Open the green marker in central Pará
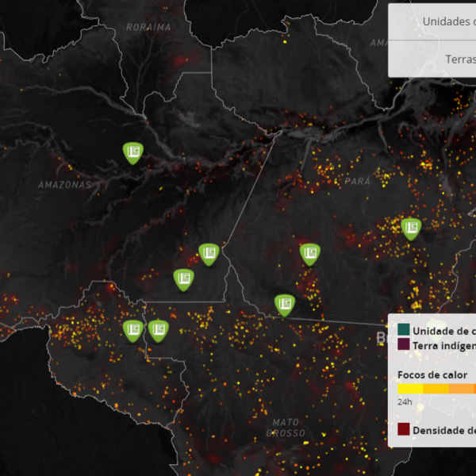This screenshot has height=476, width=476. (310, 253)
